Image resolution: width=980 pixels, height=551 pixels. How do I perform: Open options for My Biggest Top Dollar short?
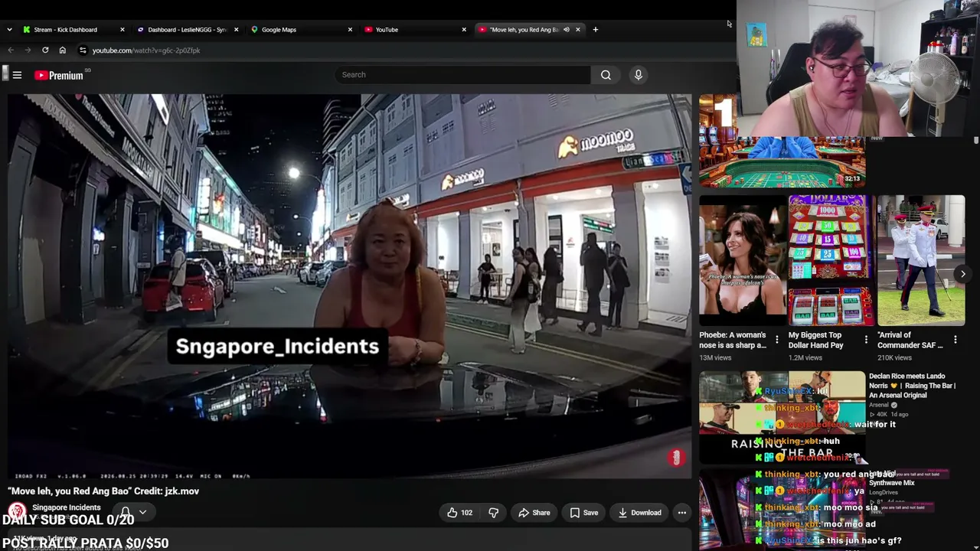coord(866,340)
